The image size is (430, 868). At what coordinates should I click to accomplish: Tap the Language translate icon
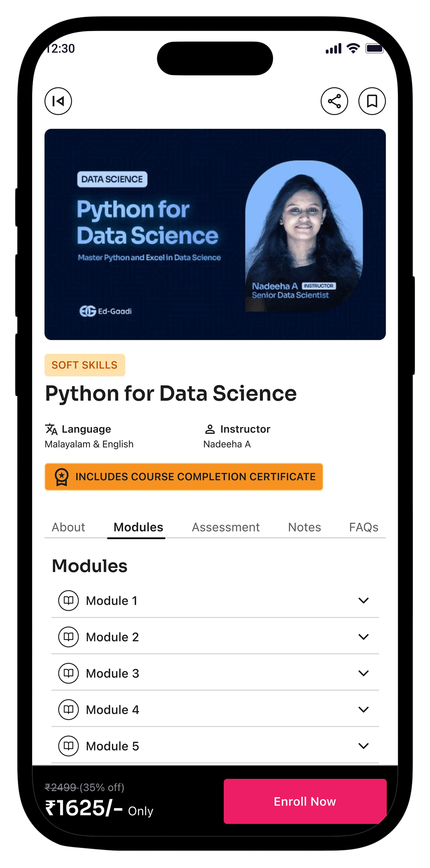[x=51, y=429]
